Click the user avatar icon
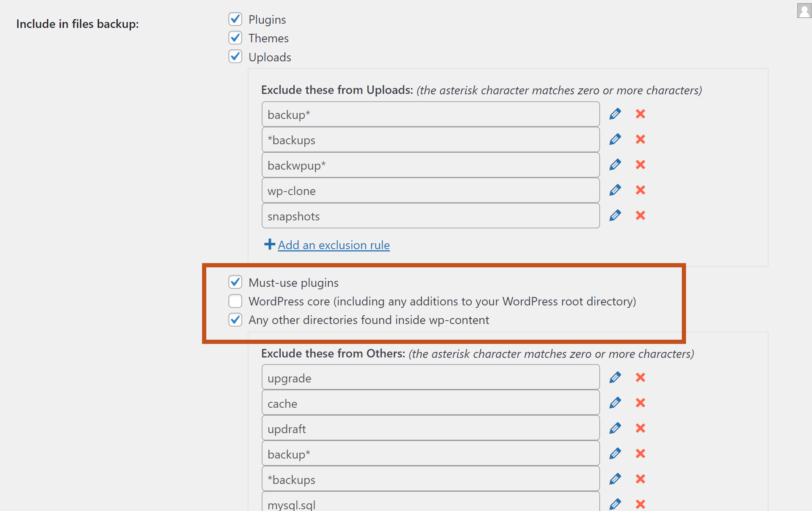 pos(804,11)
